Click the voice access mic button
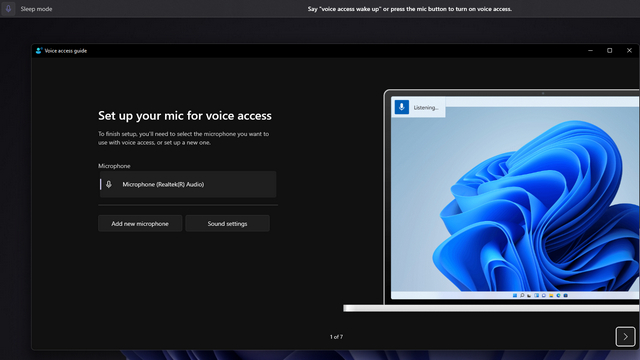Image resolution: width=640 pixels, height=360 pixels. 8,9
